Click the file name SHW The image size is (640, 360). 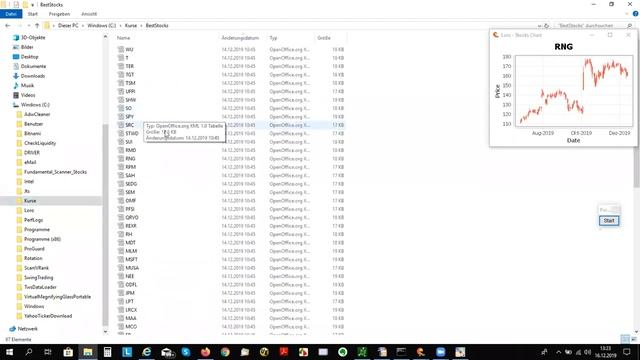pyautogui.click(x=131, y=100)
